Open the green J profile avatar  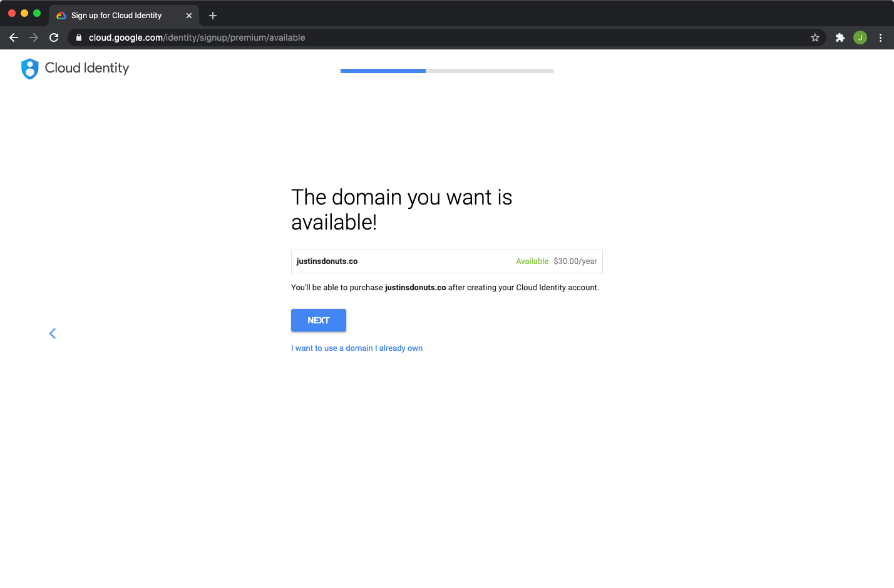[x=860, y=38]
